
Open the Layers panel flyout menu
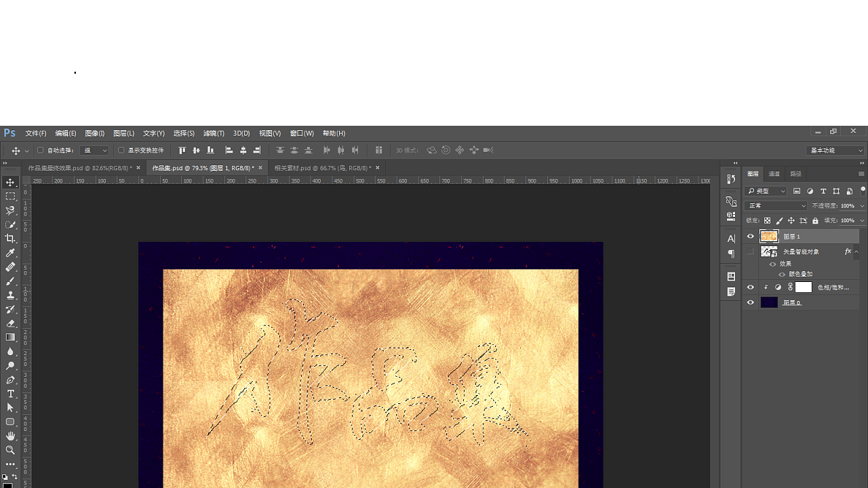(862, 174)
